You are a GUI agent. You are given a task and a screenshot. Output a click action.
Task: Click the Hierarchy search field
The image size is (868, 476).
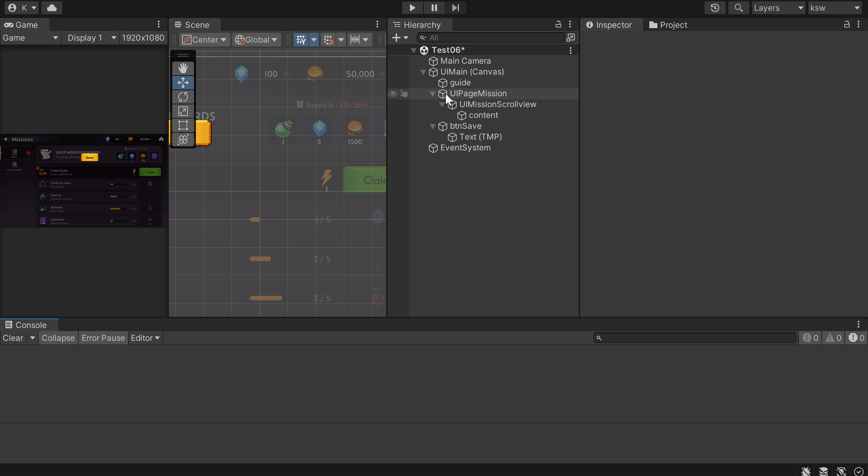492,38
